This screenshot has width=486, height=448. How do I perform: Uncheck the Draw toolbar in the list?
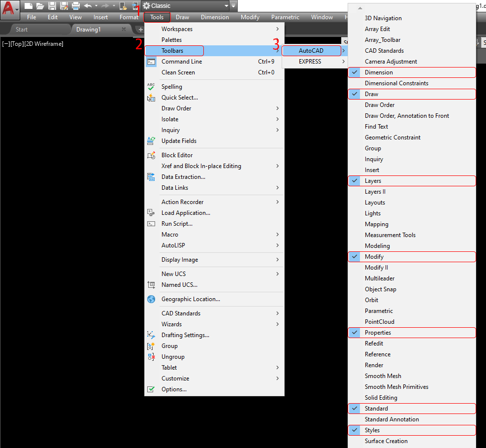click(412, 94)
